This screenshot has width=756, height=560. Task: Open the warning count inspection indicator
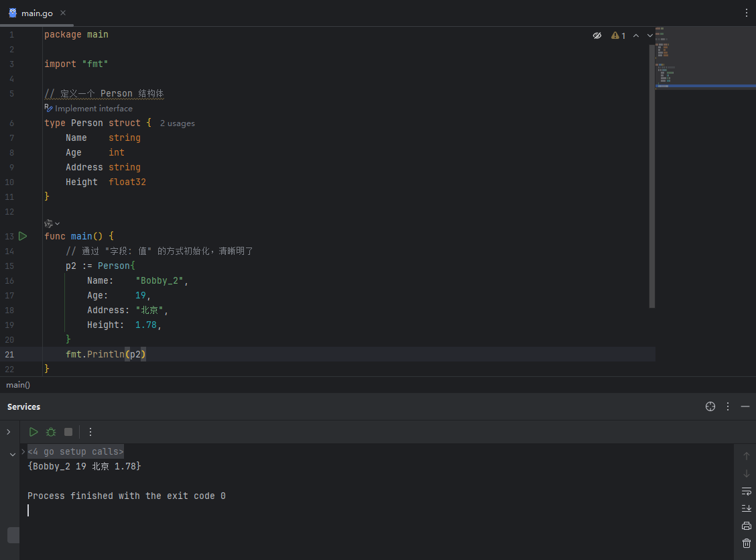tap(618, 36)
